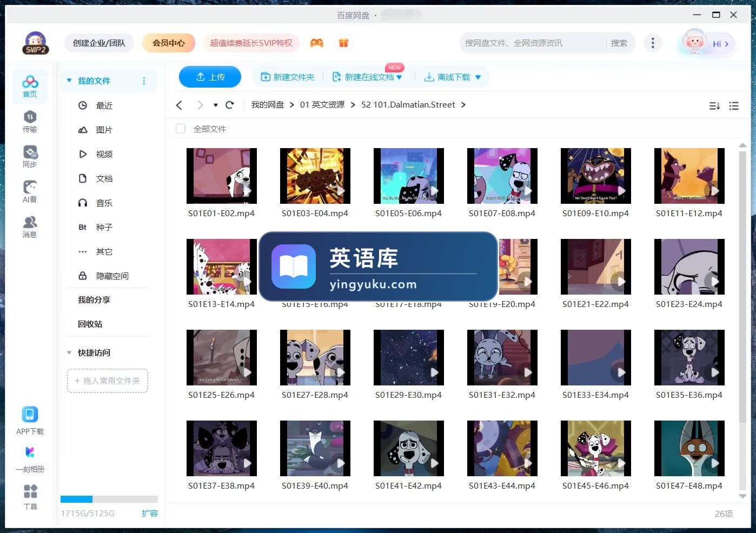The image size is (756, 533).
Task: Open the 首页 home icon in sidebar
Action: click(30, 86)
